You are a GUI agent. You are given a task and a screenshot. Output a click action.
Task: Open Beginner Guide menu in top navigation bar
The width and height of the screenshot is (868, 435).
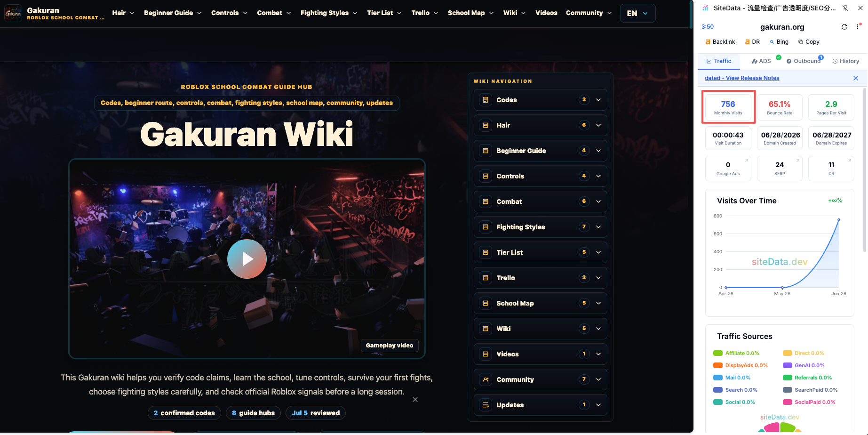pos(173,13)
